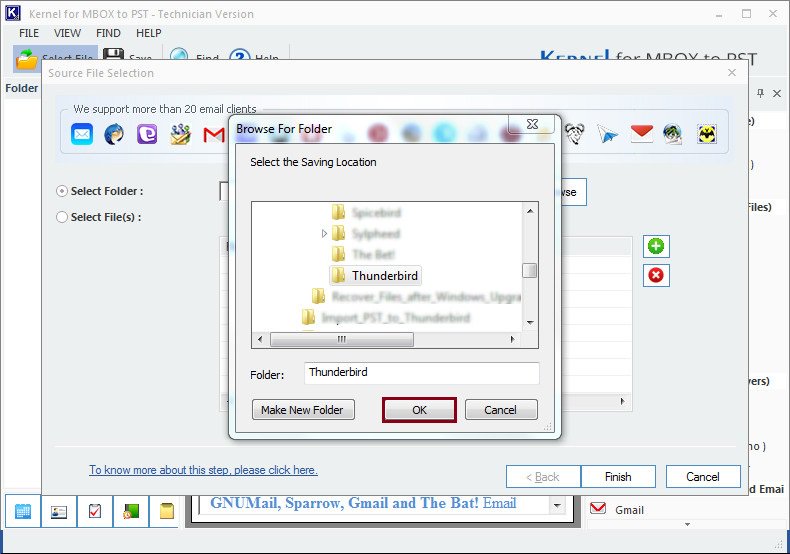Open the 'know more about this step' link

203,470
